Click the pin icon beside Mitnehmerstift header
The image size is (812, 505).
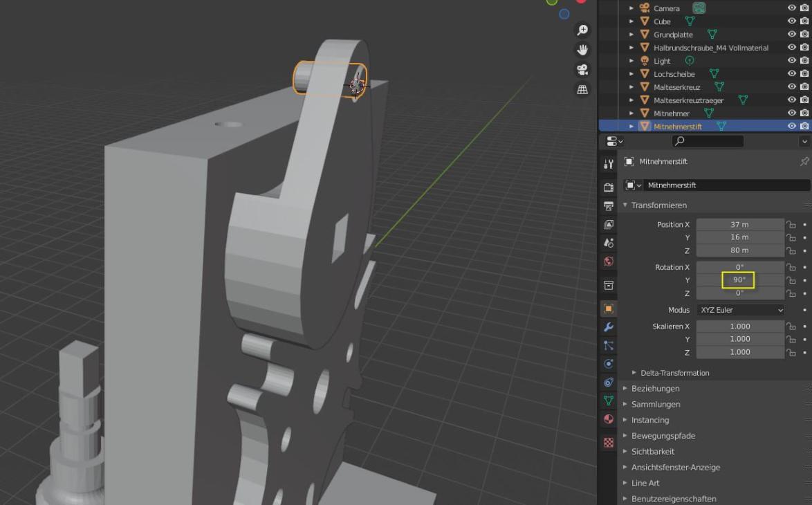click(x=804, y=162)
